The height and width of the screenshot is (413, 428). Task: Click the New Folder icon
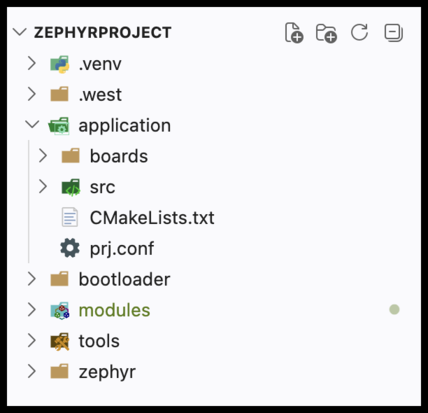tap(326, 33)
